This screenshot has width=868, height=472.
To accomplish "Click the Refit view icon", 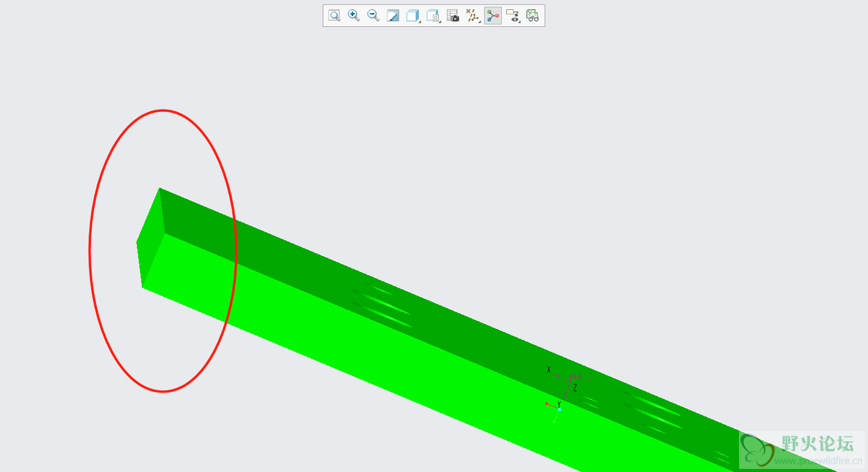I will (x=334, y=16).
